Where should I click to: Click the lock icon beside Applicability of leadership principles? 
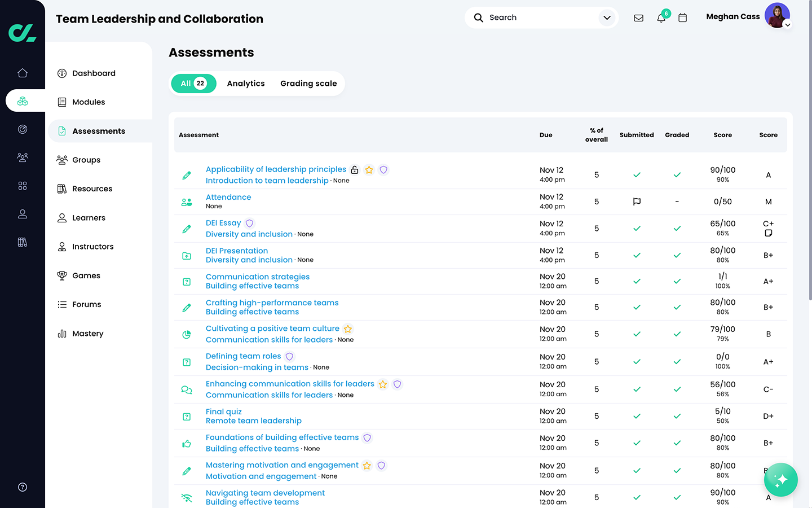click(x=355, y=169)
